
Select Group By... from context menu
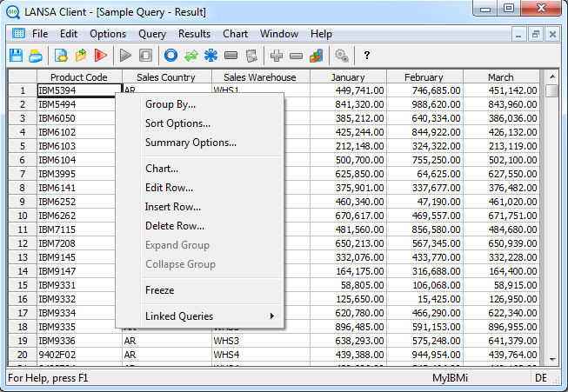(170, 104)
